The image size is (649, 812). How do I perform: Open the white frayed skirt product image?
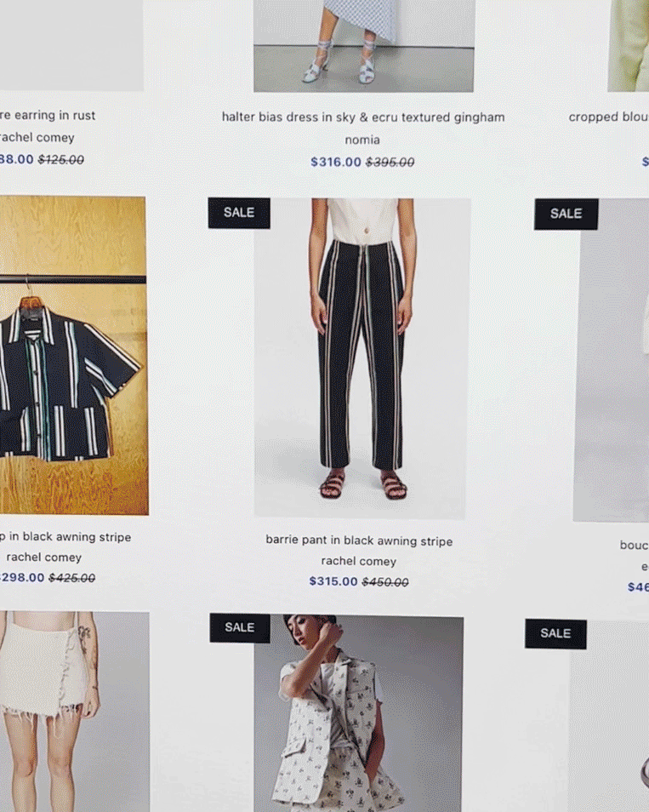[75, 712]
